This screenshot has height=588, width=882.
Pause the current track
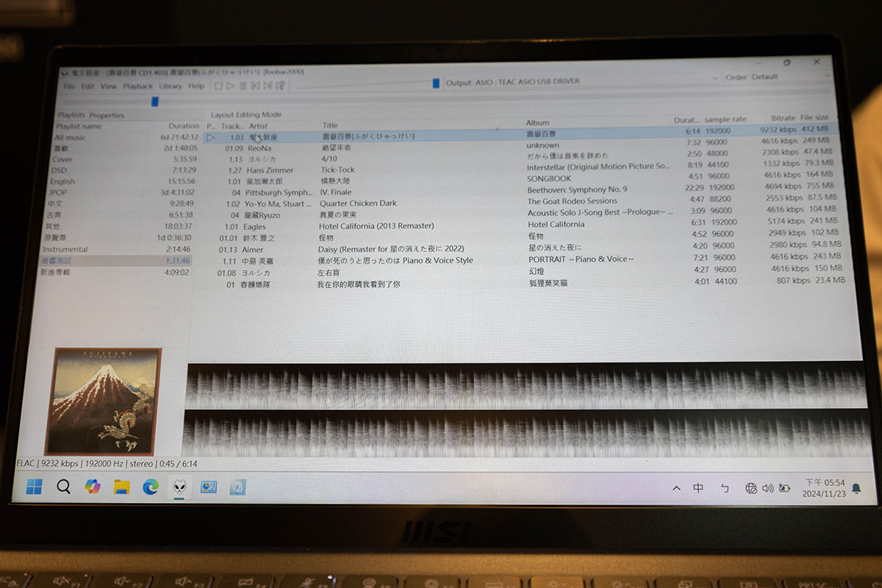click(x=243, y=86)
